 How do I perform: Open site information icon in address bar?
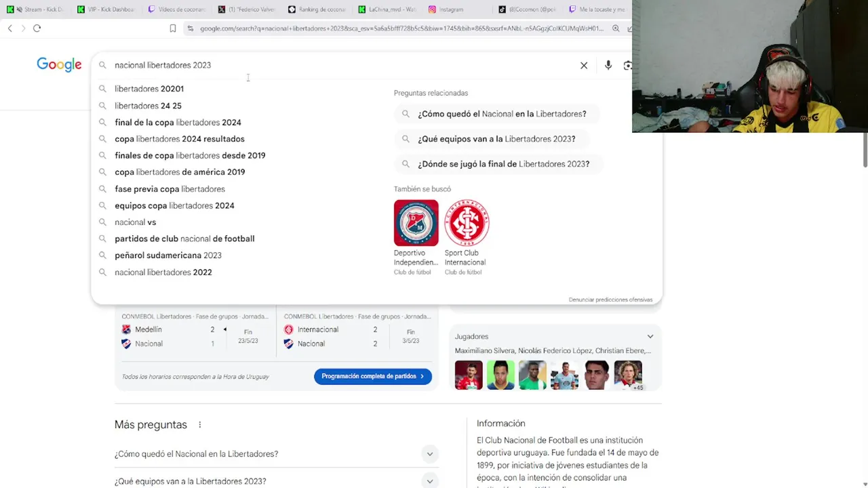click(x=191, y=28)
